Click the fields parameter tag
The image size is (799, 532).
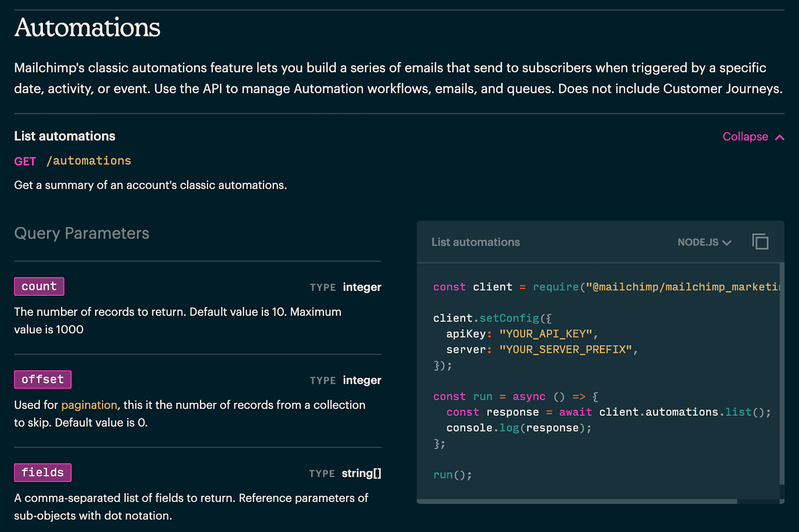point(42,473)
